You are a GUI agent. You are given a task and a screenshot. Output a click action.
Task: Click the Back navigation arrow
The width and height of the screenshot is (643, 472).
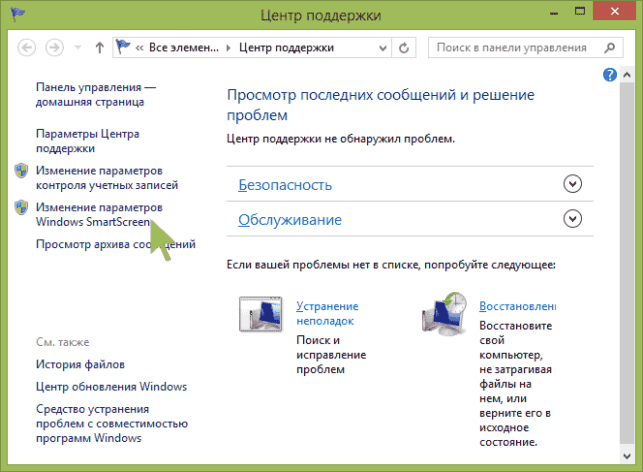coord(27,48)
